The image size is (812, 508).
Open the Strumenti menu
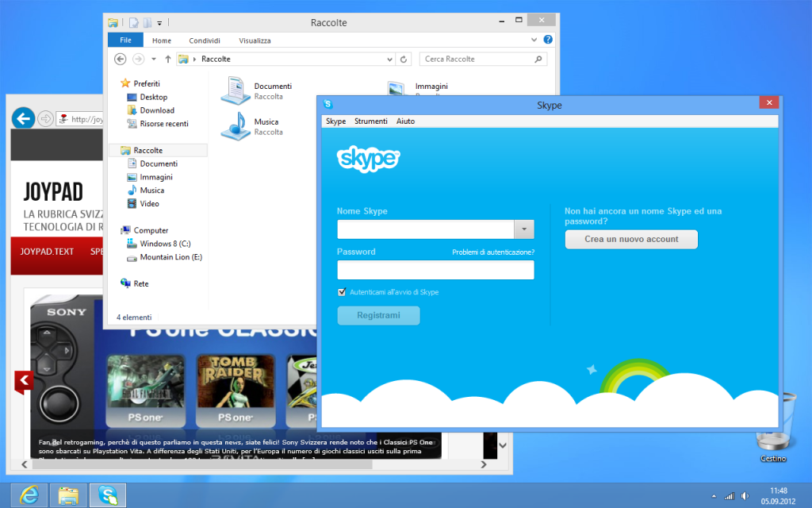tap(371, 121)
